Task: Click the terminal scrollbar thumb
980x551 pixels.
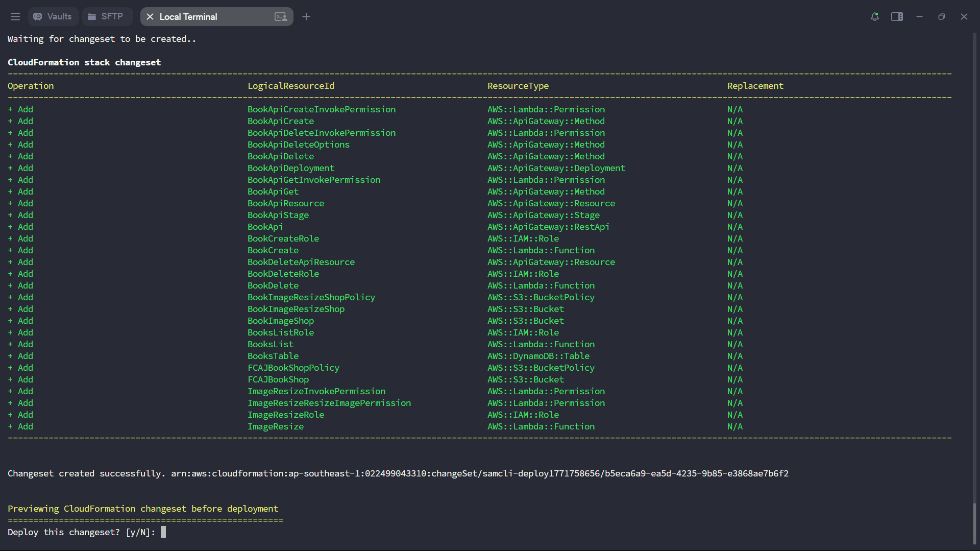Action: click(x=974, y=523)
